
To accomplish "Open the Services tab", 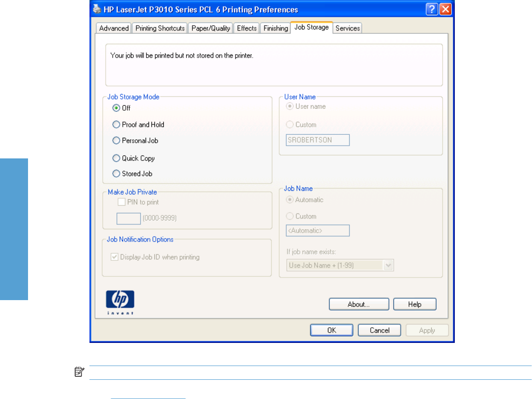I will click(348, 28).
